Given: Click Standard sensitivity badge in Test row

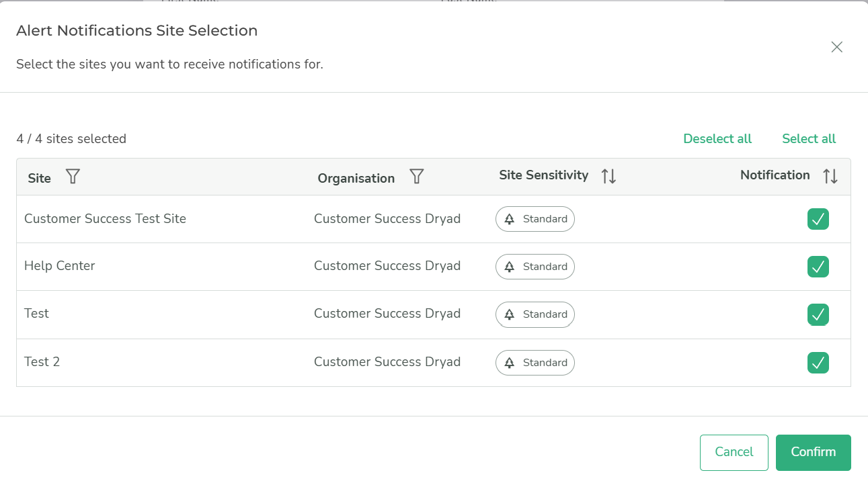Looking at the screenshot, I should 535,314.
